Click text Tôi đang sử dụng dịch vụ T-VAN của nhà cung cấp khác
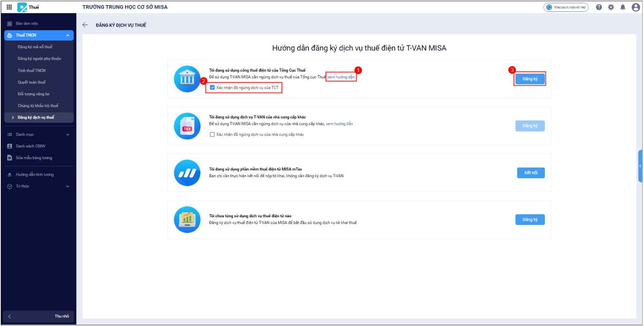This screenshot has height=326, width=644. (257, 117)
